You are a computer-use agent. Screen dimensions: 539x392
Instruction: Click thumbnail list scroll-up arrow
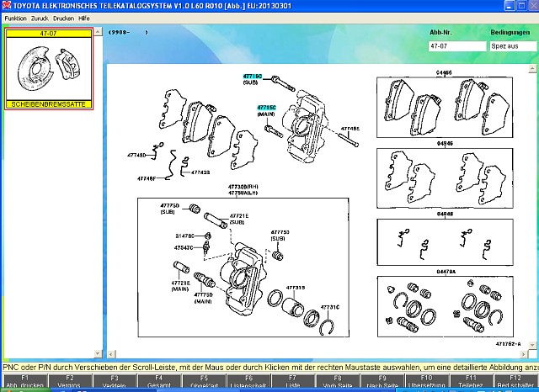[x=98, y=32]
